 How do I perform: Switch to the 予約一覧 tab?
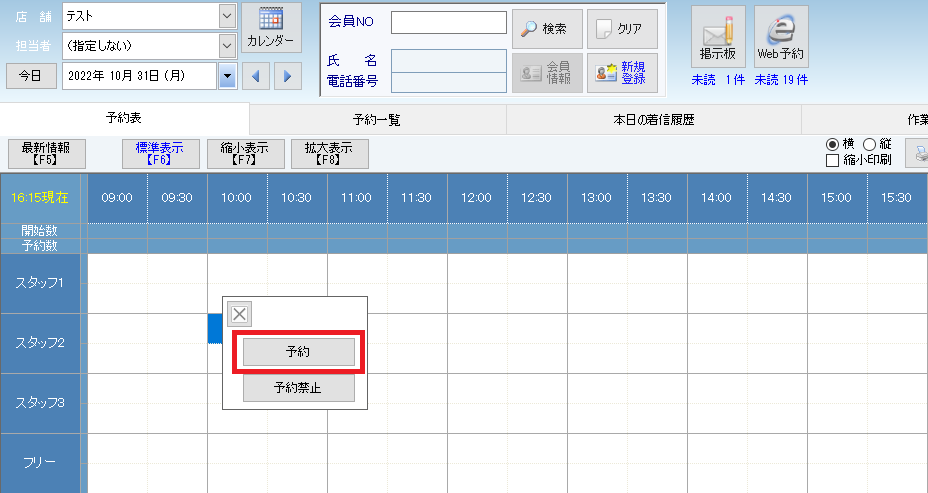pos(377,119)
